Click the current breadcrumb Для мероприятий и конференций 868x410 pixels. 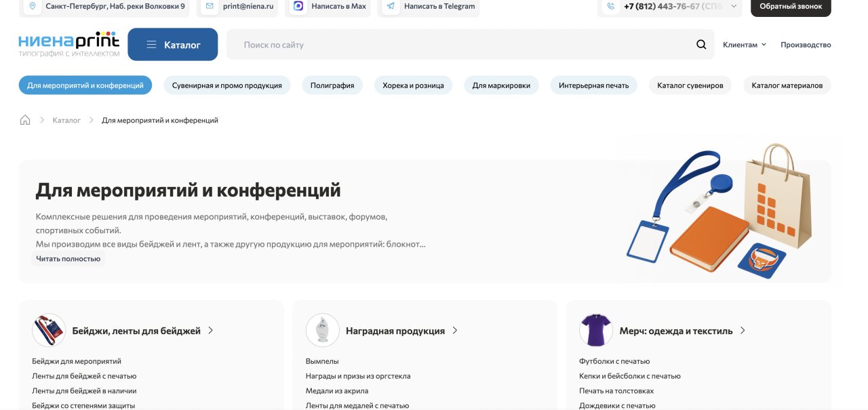[160, 120]
